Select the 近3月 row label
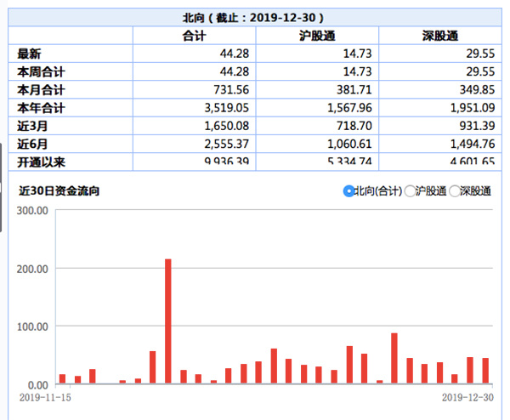This screenshot has width=510, height=420. (x=33, y=126)
